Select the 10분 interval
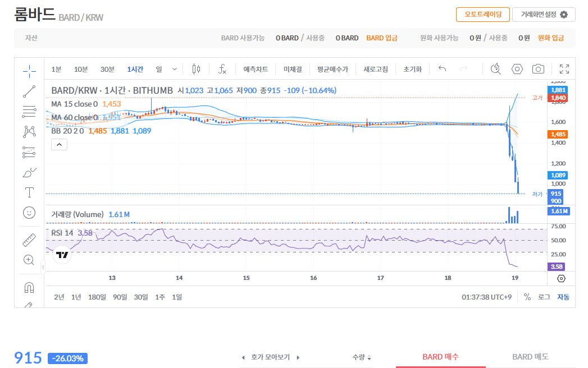 click(x=81, y=69)
